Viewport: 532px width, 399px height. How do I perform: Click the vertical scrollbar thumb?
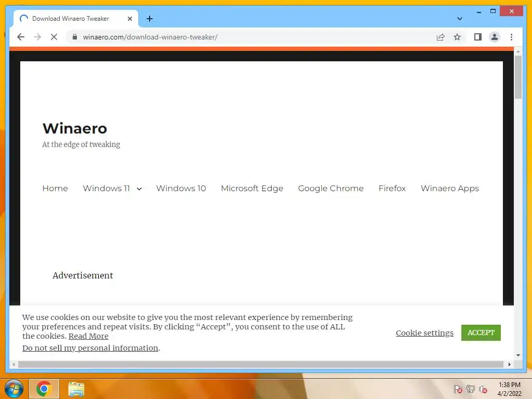(x=518, y=77)
